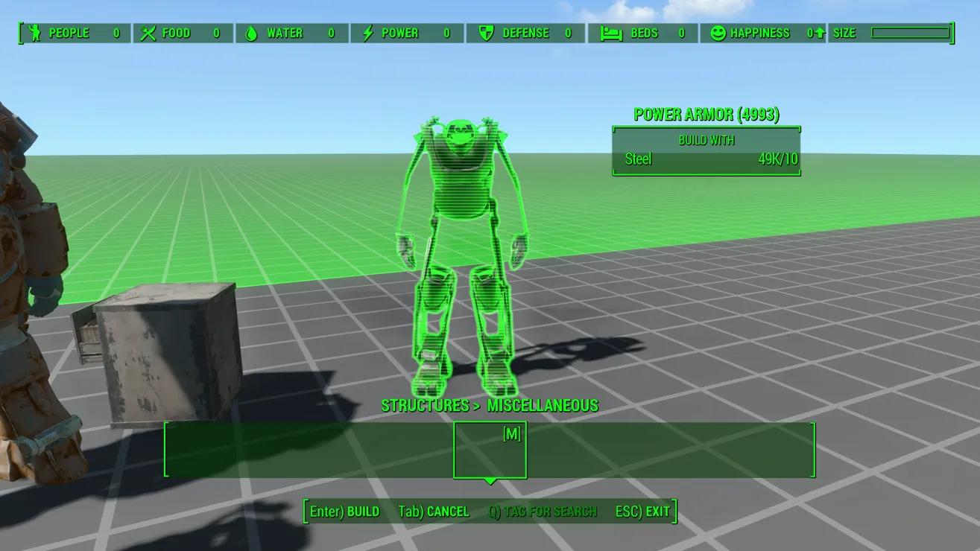Click the Food crossed-utensils icon

(x=148, y=33)
